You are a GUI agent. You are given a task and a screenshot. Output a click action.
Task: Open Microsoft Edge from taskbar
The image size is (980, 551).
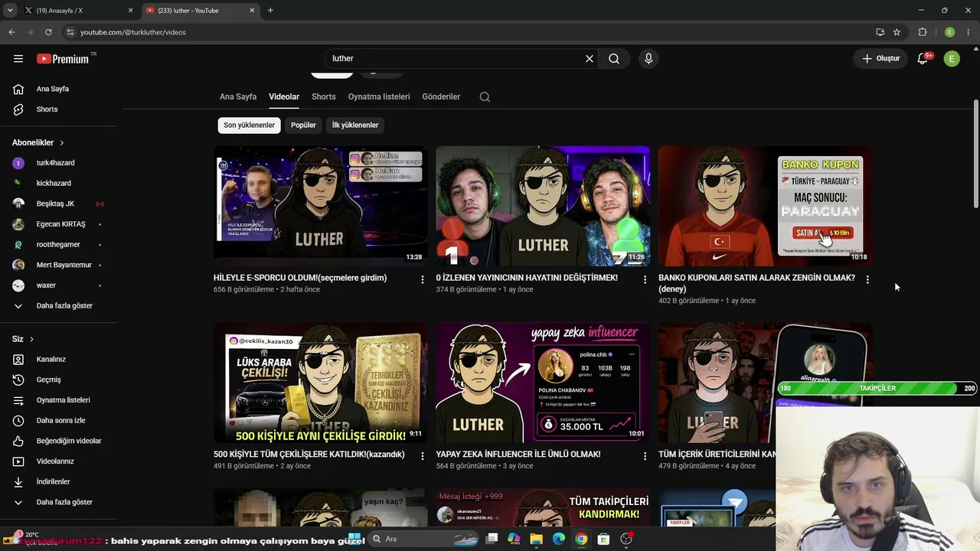559,539
